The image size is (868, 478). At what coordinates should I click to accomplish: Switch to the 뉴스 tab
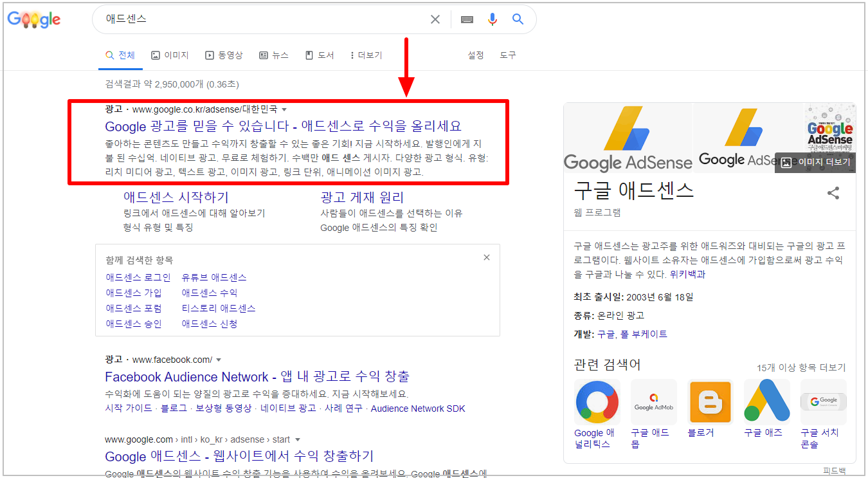click(274, 55)
